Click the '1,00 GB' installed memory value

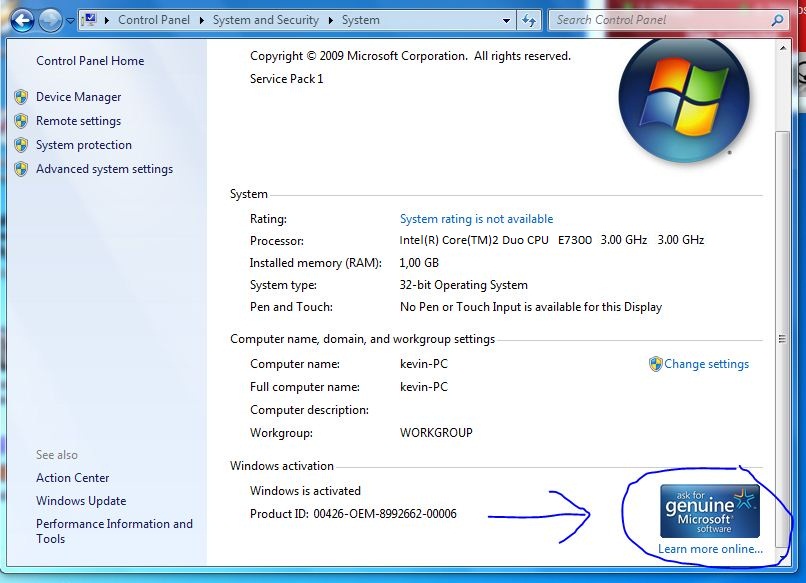(x=419, y=263)
